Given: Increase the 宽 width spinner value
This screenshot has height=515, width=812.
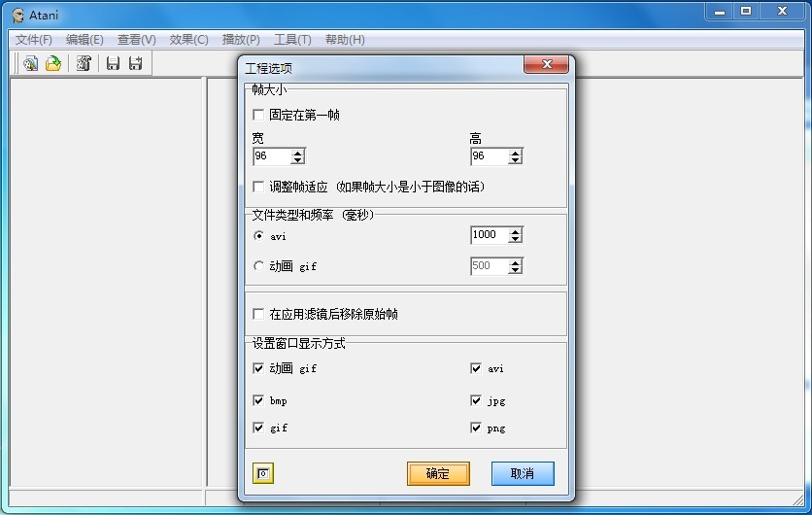Looking at the screenshot, I should (298, 153).
